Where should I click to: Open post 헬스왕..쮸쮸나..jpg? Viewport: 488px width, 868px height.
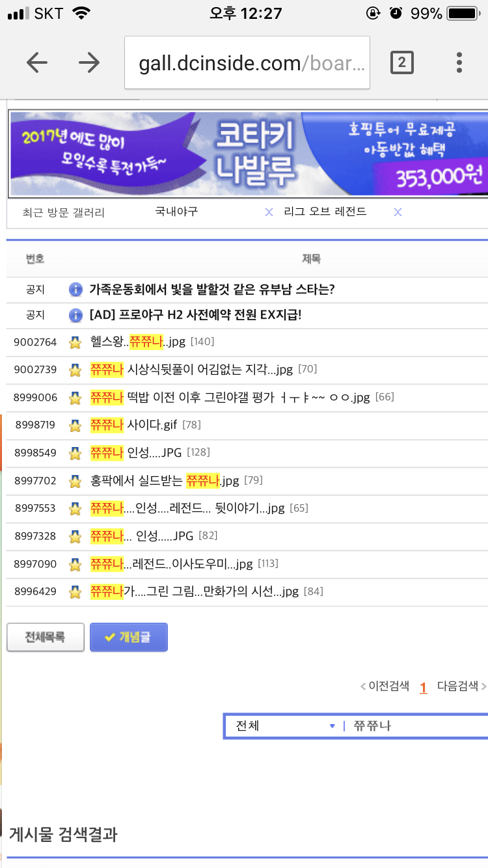pyautogui.click(x=138, y=342)
